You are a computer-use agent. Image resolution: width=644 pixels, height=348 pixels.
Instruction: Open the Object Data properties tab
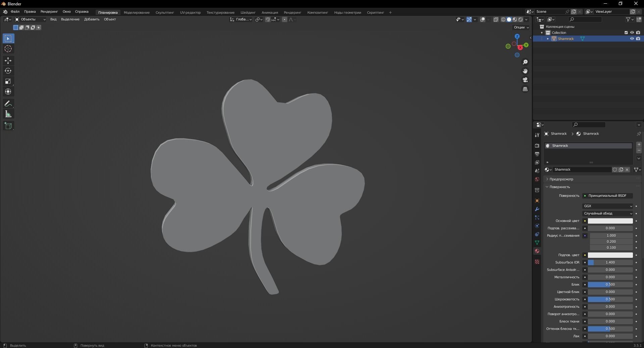coord(537,242)
